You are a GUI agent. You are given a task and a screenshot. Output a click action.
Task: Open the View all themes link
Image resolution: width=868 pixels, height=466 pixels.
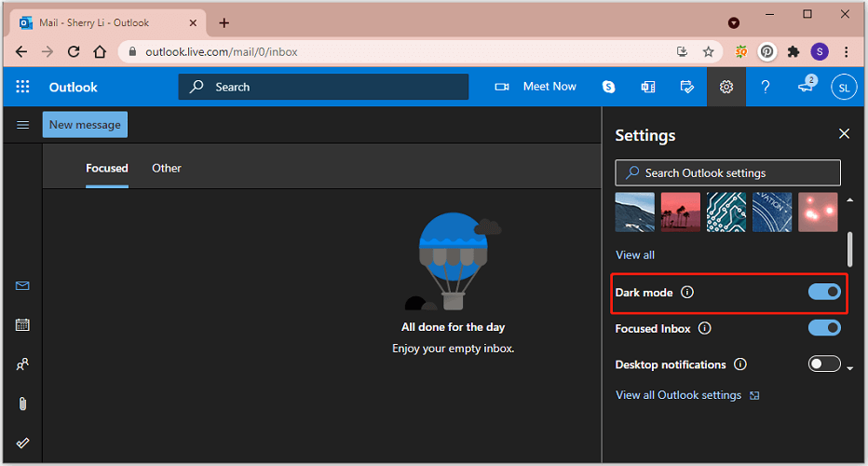click(x=635, y=254)
